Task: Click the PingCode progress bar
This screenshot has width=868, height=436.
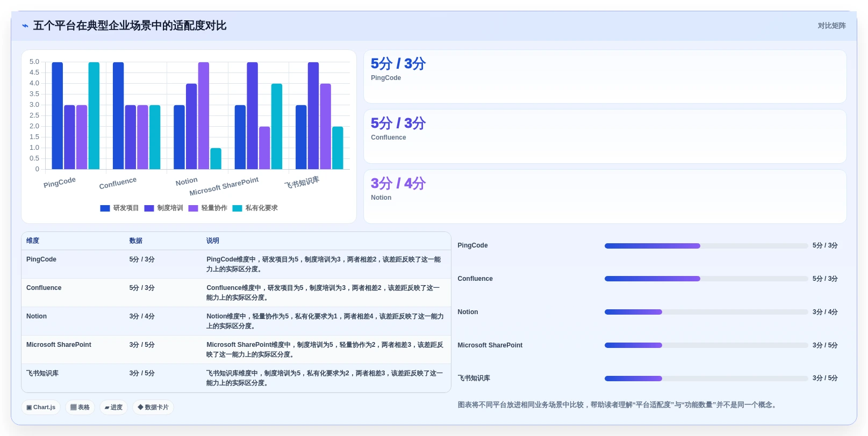Action: [x=706, y=246]
